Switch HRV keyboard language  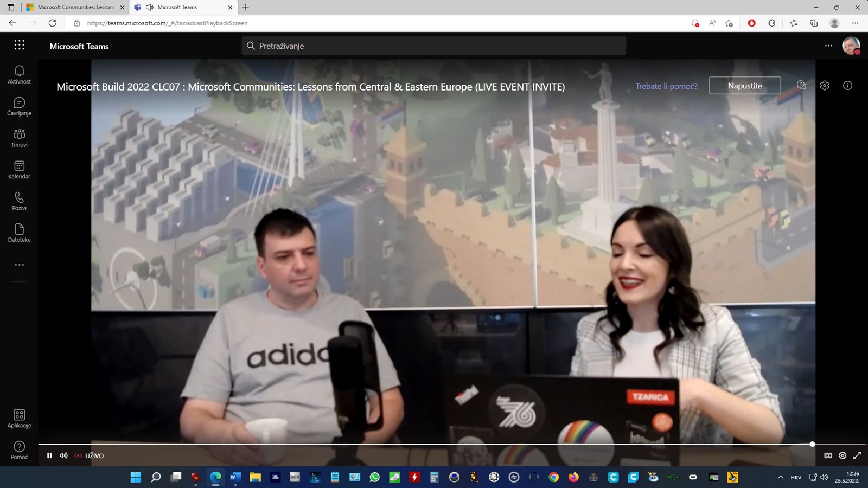tap(796, 477)
